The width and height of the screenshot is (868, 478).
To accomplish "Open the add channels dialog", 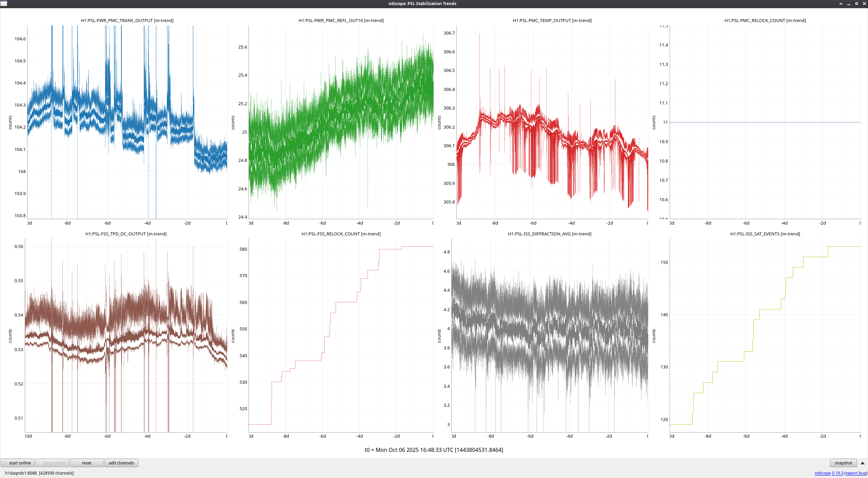I will click(x=121, y=463).
